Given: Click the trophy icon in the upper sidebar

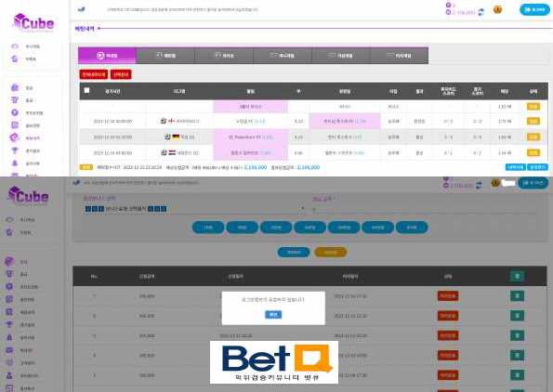Looking at the screenshot, I should pyautogui.click(x=15, y=150).
